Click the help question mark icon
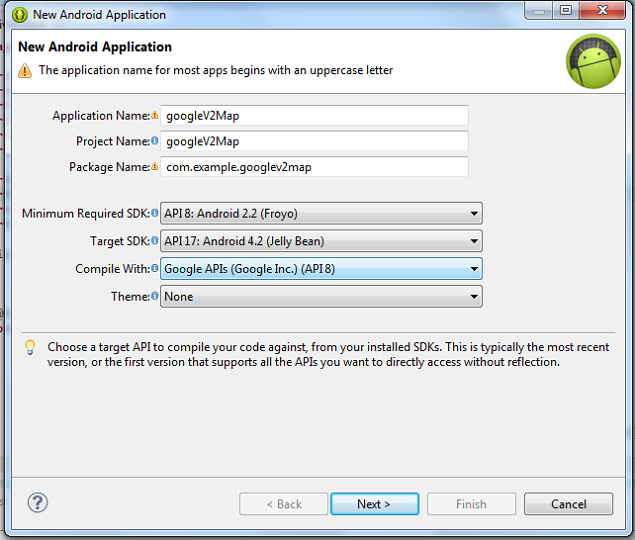635x540 pixels. point(38,503)
